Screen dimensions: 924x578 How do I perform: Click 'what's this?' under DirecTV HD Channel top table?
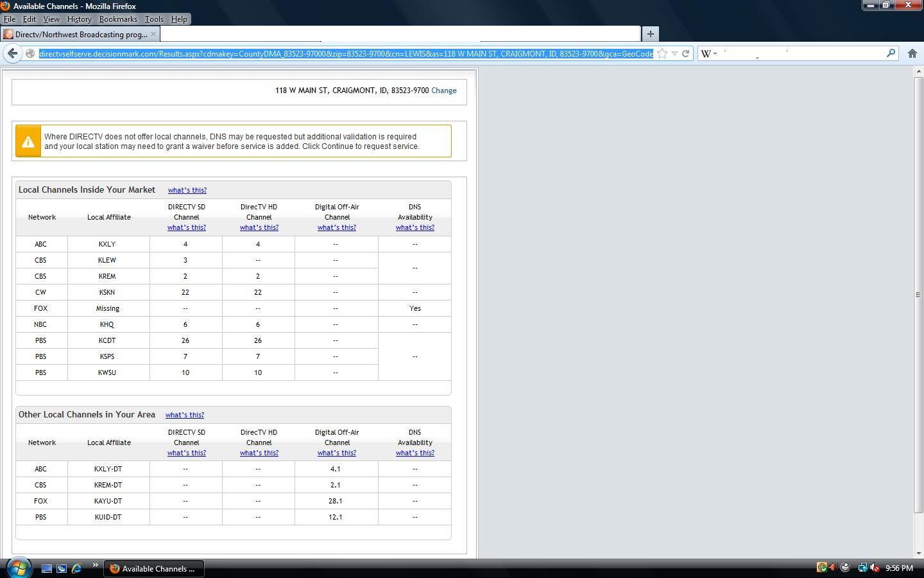click(x=259, y=227)
